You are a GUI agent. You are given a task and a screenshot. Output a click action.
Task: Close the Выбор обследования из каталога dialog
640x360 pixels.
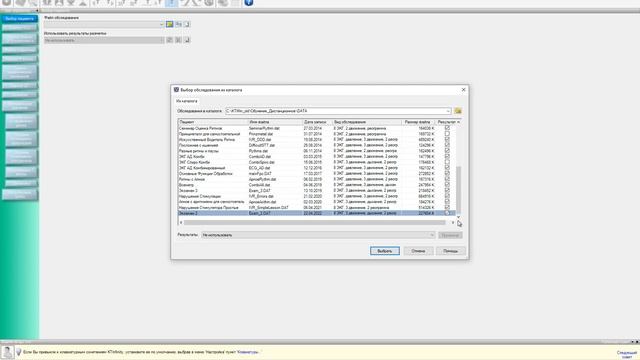463,90
